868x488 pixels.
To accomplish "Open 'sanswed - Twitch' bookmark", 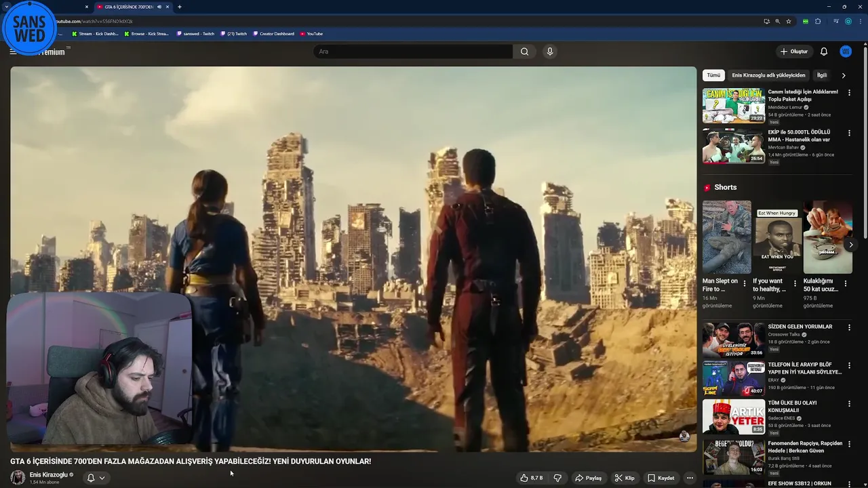I will (195, 34).
